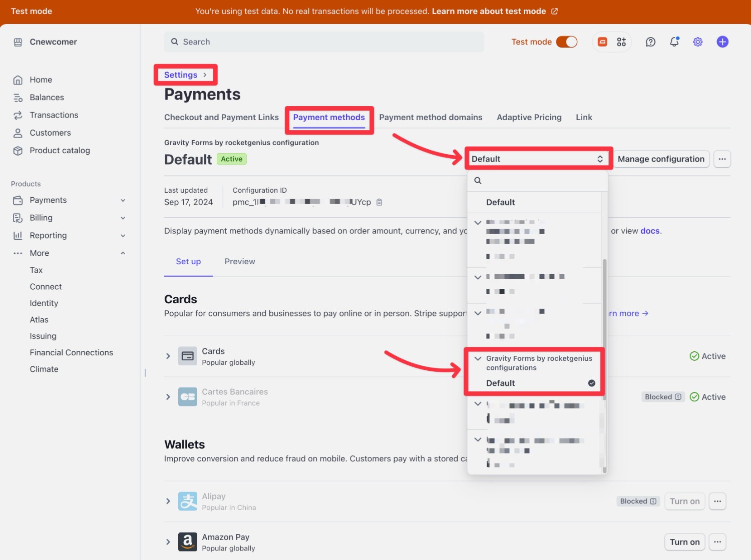Click the Reporting chart icon in the sidebar
751x560 pixels.
pyautogui.click(x=18, y=235)
